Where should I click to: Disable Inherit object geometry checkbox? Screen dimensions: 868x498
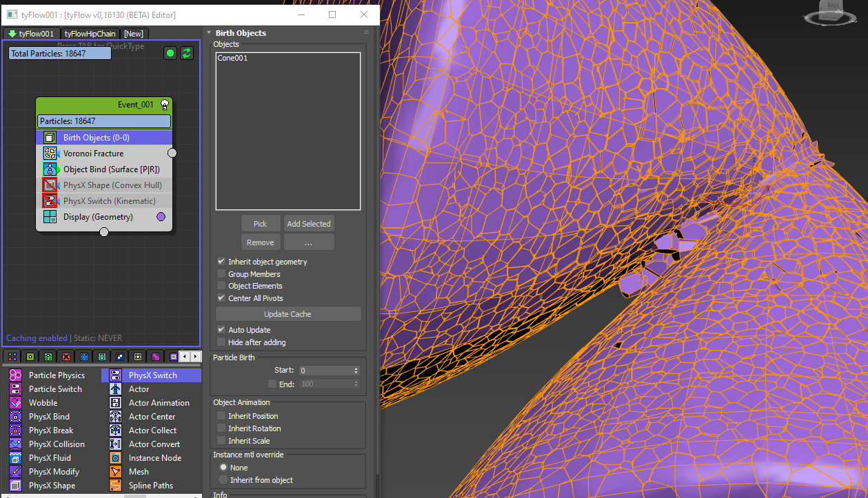(x=221, y=262)
